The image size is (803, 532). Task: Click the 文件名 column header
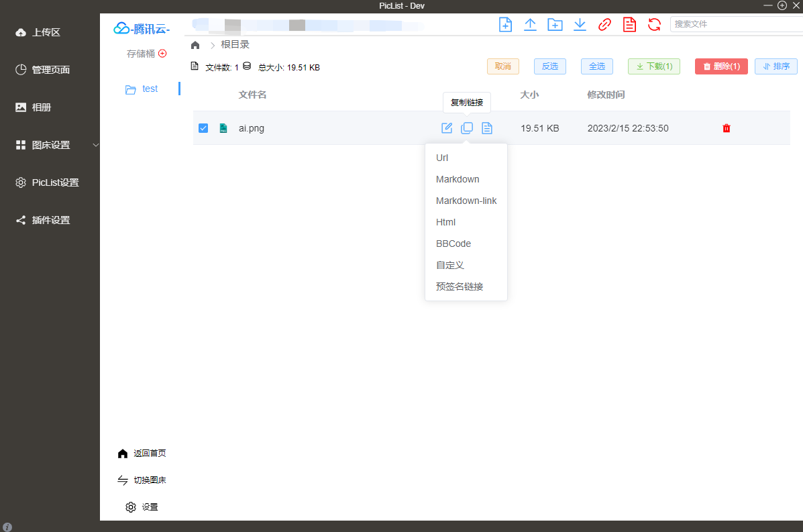pos(252,95)
